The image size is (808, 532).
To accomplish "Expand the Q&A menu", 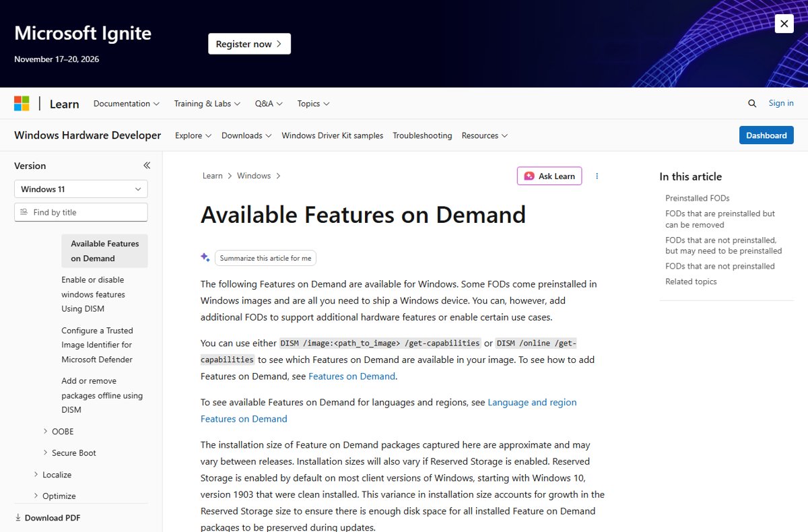I will point(269,104).
